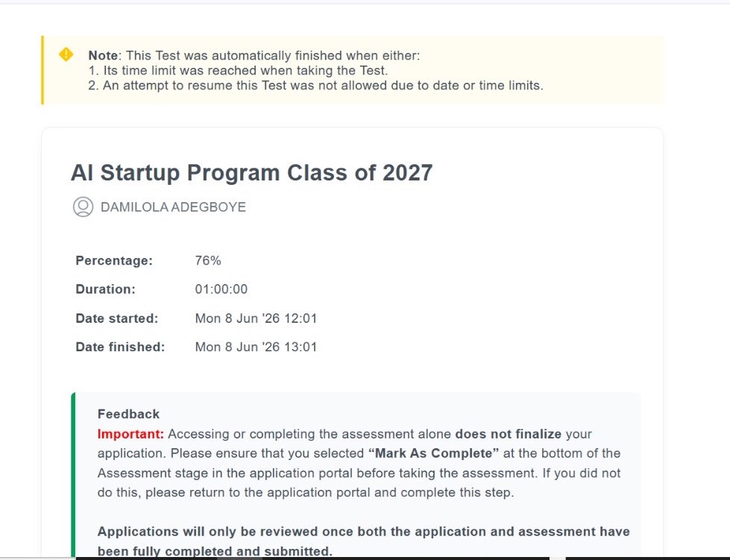Click the time limit reached note line
The width and height of the screenshot is (730, 560).
point(238,70)
